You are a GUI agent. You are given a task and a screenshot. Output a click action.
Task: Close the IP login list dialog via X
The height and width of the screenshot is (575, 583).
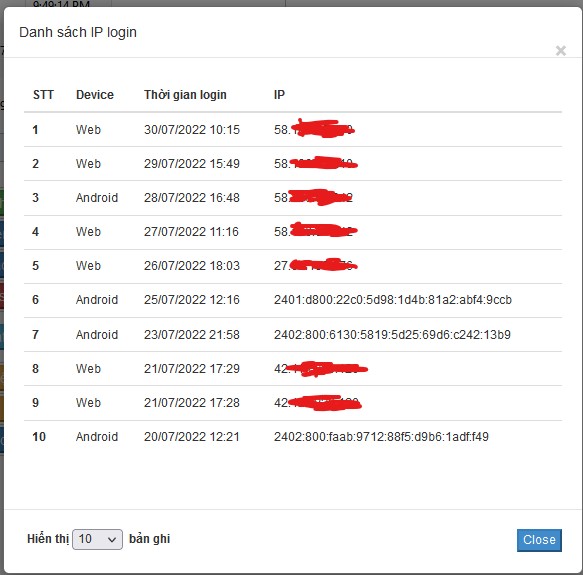tap(560, 51)
